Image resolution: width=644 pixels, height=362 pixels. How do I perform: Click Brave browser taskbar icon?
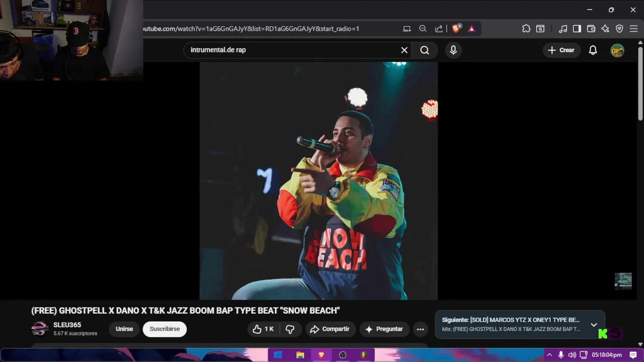point(321,355)
